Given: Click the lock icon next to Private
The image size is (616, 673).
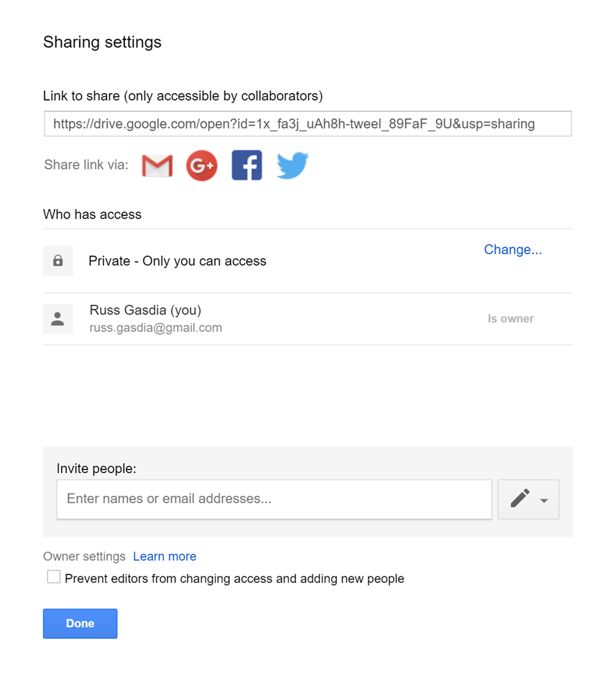Looking at the screenshot, I should point(58,260).
